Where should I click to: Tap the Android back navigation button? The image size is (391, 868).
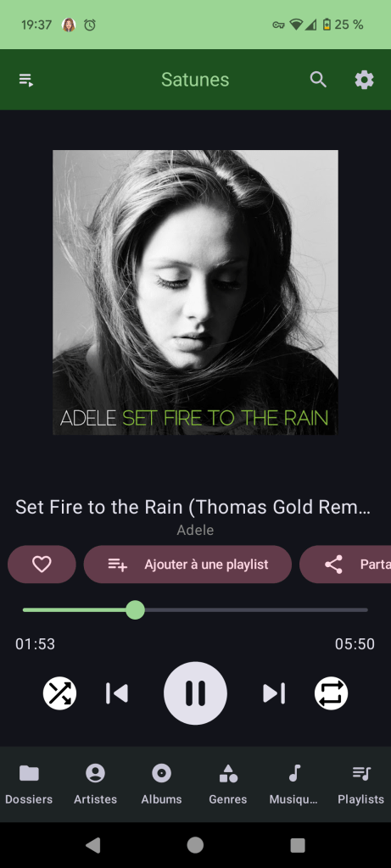pos(93,845)
